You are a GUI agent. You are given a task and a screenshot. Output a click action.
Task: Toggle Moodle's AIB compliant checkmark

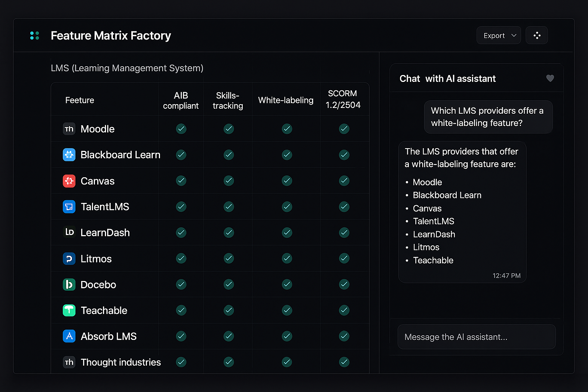tap(181, 129)
